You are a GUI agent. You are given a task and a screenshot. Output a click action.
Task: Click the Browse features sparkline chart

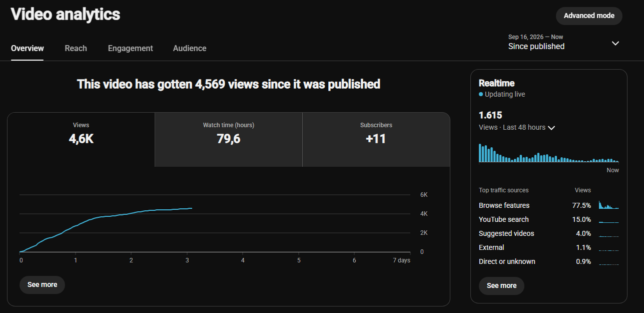pyautogui.click(x=609, y=205)
